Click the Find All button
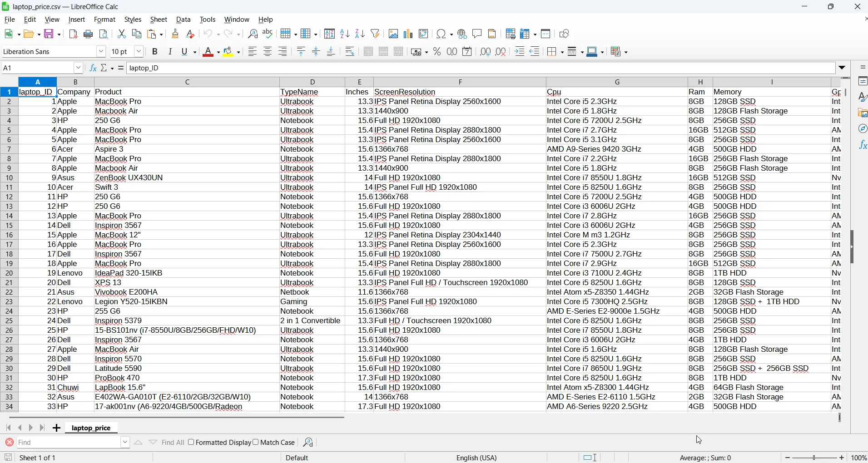The height and width of the screenshot is (463, 868). click(x=173, y=443)
